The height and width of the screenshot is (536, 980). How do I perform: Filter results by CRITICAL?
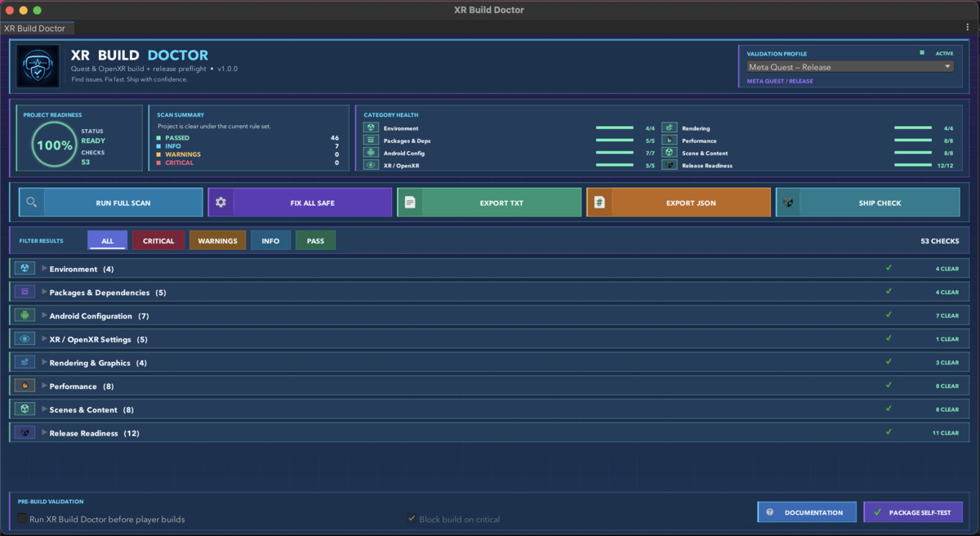coord(158,241)
